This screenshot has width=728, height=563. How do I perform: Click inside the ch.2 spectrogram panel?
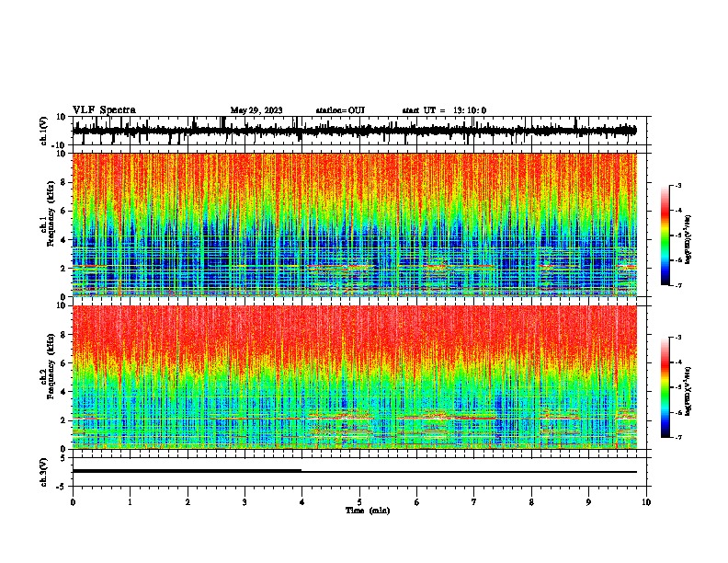[355, 377]
